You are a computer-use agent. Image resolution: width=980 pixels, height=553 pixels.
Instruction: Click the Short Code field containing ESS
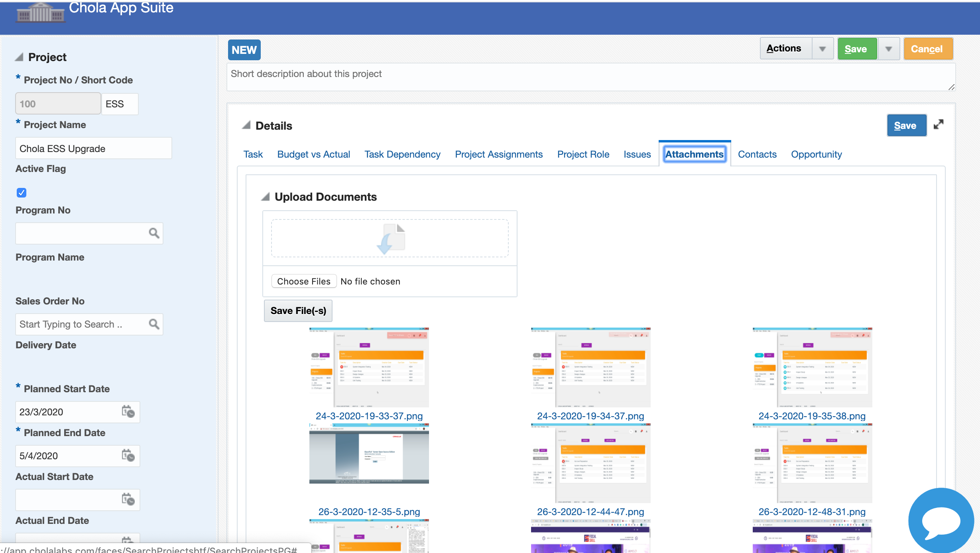click(x=120, y=104)
